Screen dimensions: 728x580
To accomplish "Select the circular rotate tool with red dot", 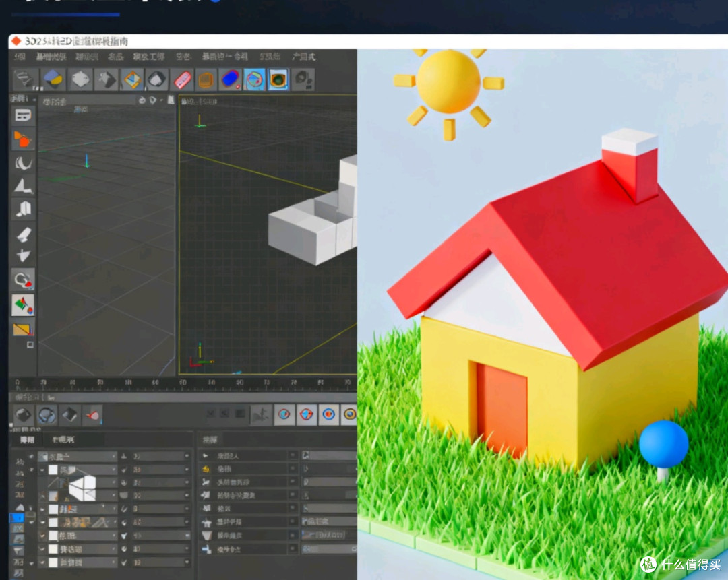I will [23, 280].
